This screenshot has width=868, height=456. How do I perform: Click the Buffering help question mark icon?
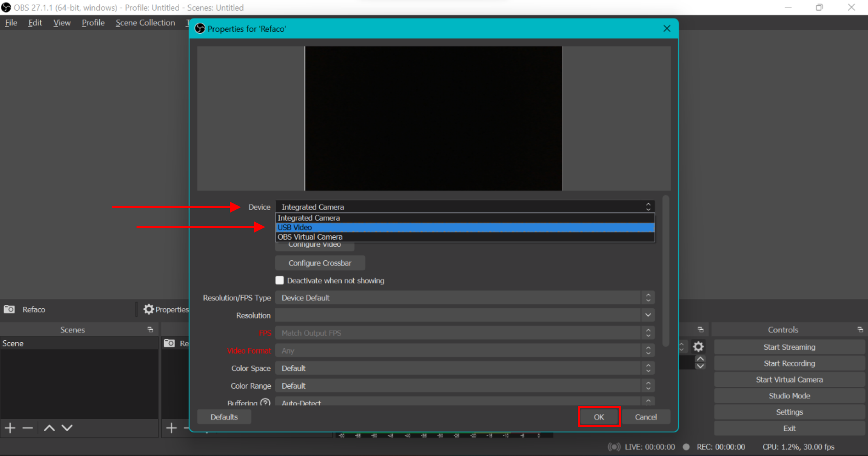(265, 403)
